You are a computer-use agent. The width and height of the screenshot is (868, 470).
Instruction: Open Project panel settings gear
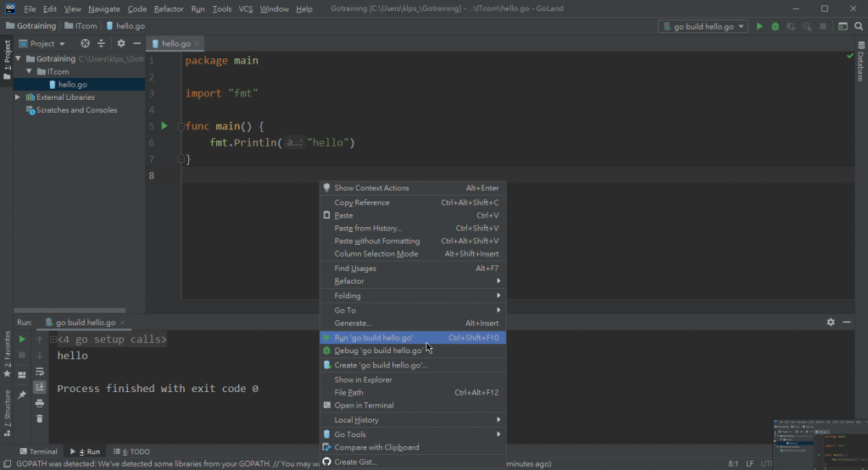click(120, 43)
